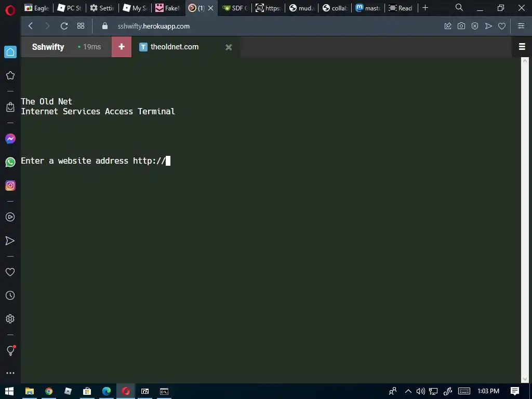Image resolution: width=532 pixels, height=399 pixels.
Task: Switch to the https browser tab
Action: (268, 8)
